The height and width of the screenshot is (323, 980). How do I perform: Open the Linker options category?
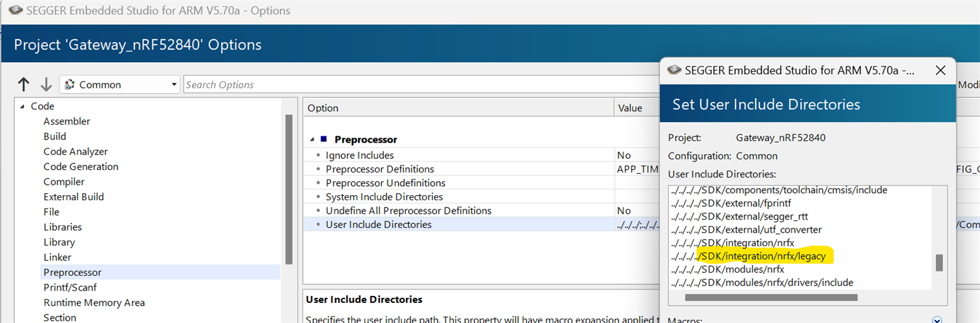(58, 257)
